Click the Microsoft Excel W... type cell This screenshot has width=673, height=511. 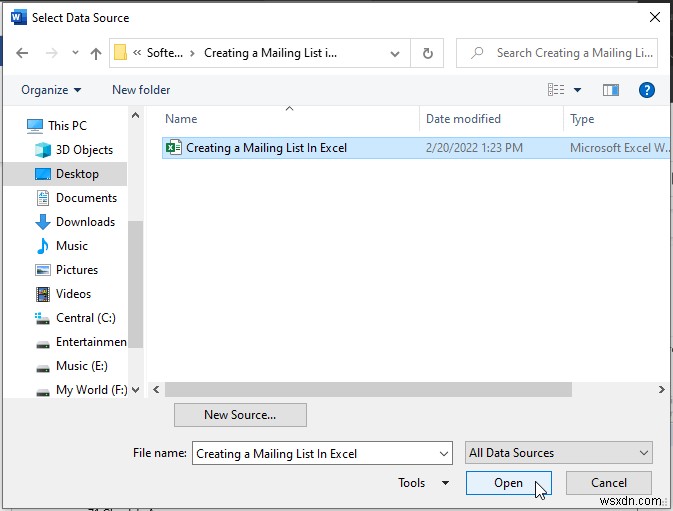coord(619,148)
